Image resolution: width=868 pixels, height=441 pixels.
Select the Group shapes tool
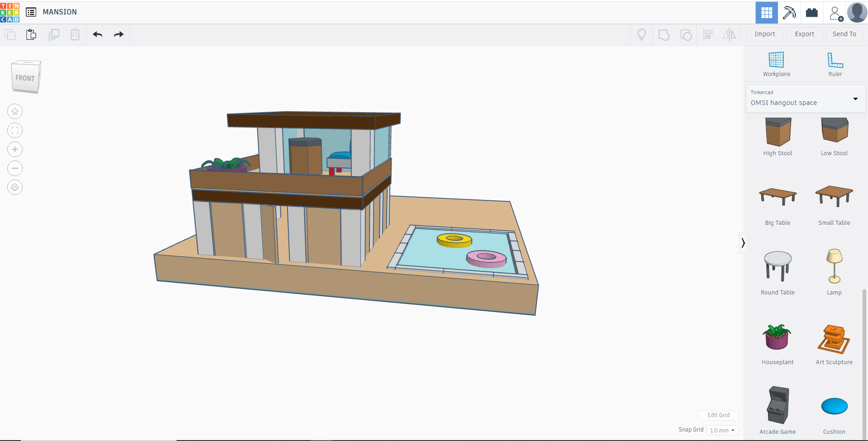coord(664,34)
